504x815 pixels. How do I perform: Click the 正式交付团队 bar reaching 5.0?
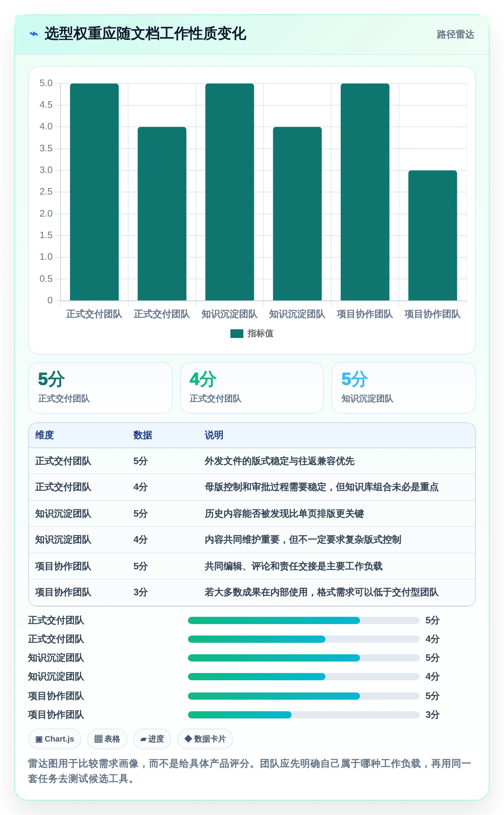[x=94, y=192]
